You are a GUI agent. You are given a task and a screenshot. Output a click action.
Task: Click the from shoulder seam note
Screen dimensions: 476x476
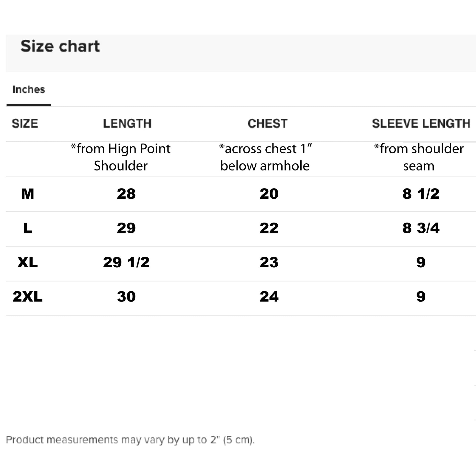(x=419, y=157)
